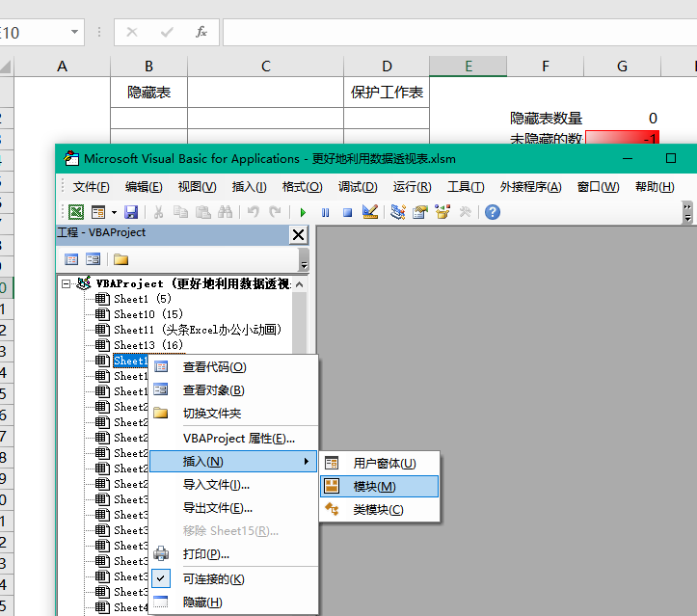Image resolution: width=697 pixels, height=616 pixels.
Task: Choose 导出文件(E)... from context menu
Action: point(233,508)
